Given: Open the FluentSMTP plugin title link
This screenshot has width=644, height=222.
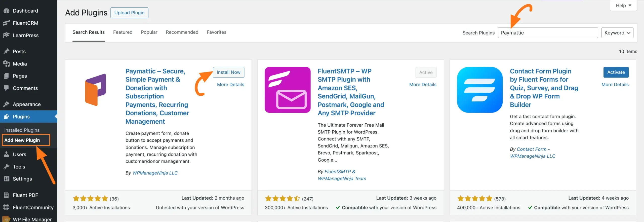Looking at the screenshot, I should [351, 92].
